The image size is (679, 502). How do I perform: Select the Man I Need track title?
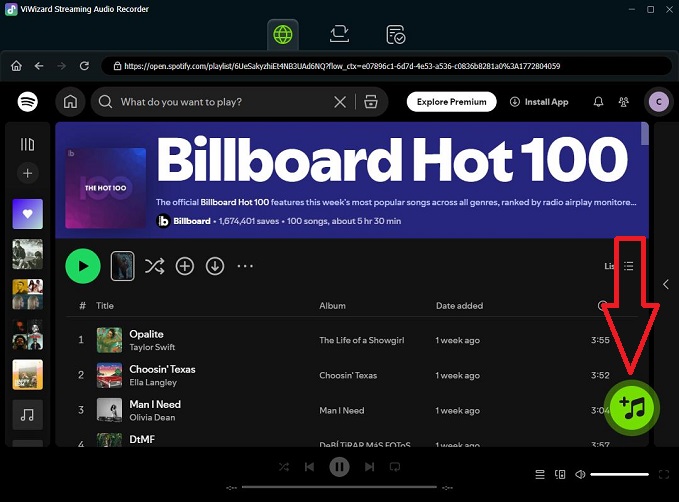click(x=155, y=404)
